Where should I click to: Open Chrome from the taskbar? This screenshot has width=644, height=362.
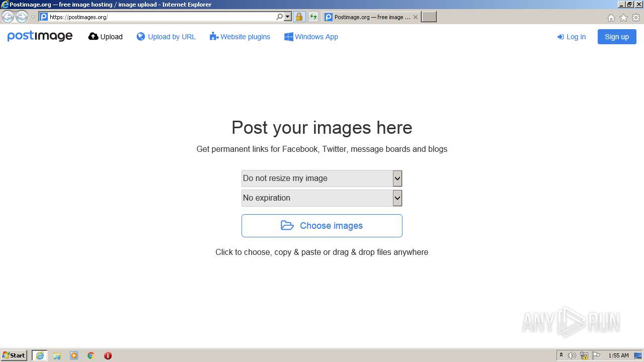click(91, 355)
